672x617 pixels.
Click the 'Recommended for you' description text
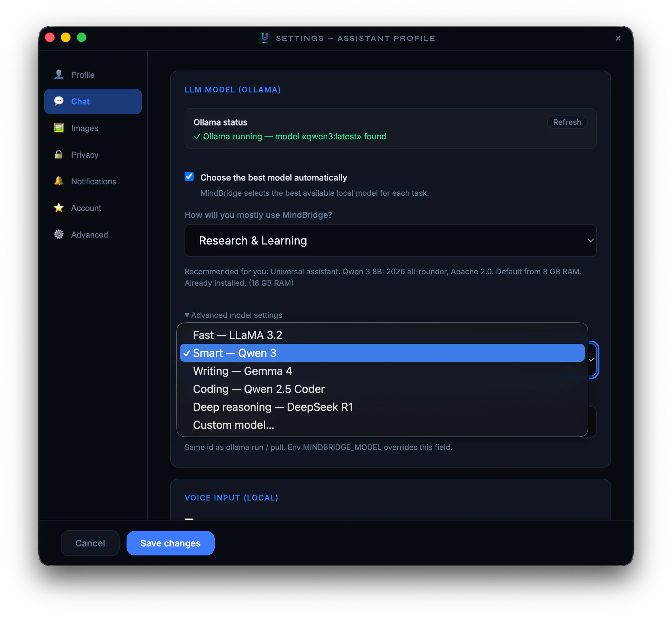pyautogui.click(x=383, y=277)
